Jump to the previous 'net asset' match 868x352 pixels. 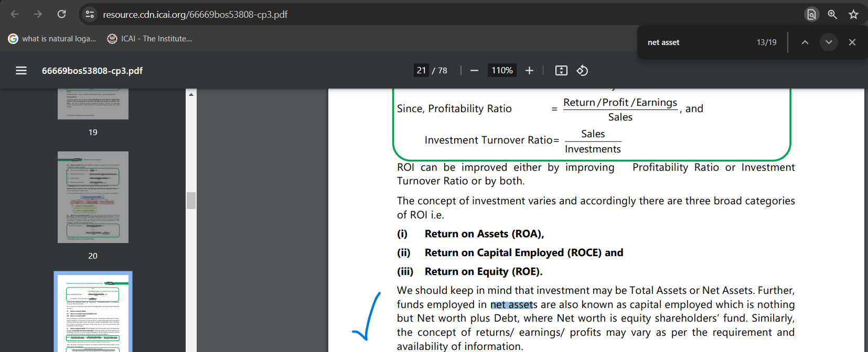pyautogui.click(x=805, y=42)
